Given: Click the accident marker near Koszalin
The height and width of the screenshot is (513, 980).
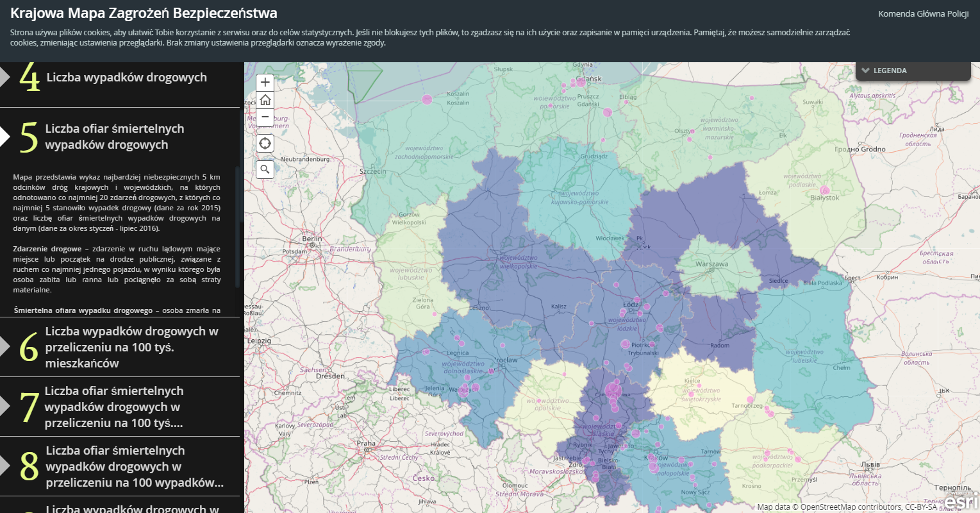Looking at the screenshot, I should coord(428,99).
